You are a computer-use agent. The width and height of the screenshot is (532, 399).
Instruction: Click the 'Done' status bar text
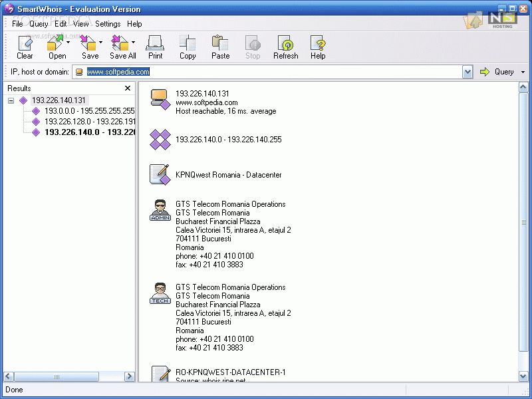click(14, 390)
